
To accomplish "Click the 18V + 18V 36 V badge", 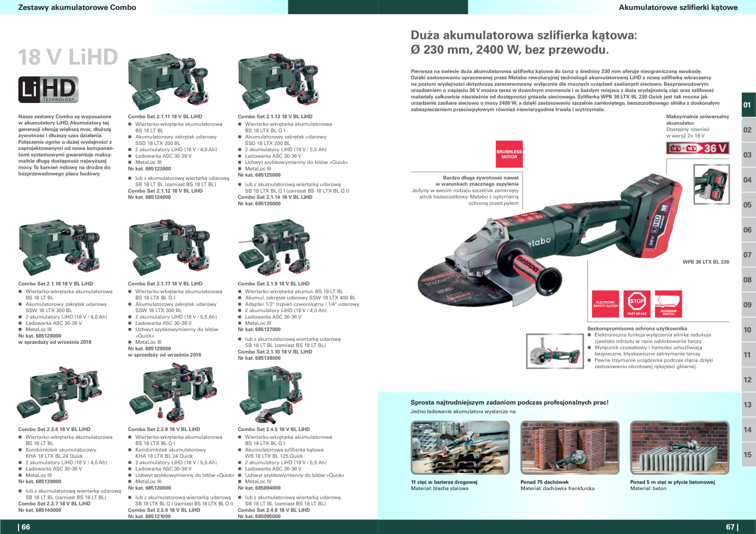I will point(698,148).
